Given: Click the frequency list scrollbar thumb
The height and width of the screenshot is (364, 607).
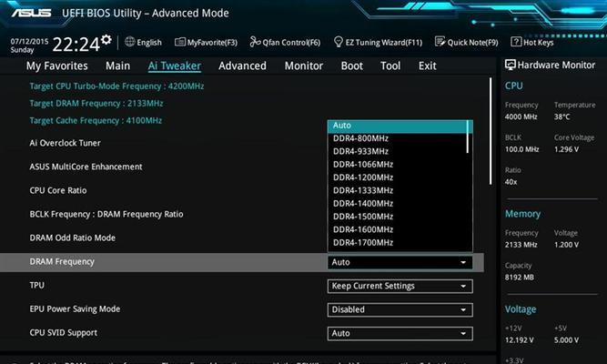Looking at the screenshot, I should point(468,136).
